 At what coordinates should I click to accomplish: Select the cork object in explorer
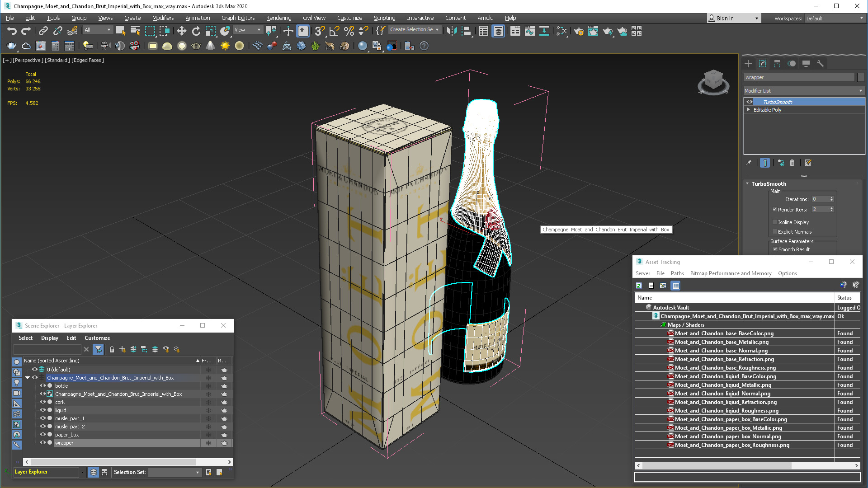click(x=60, y=402)
